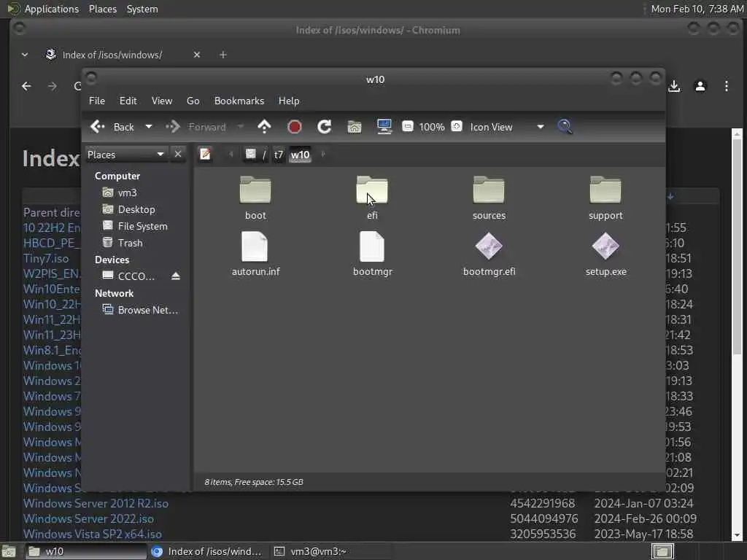This screenshot has height=560, width=747.
Task: Open Back history dropdown arrow
Action: (x=149, y=127)
